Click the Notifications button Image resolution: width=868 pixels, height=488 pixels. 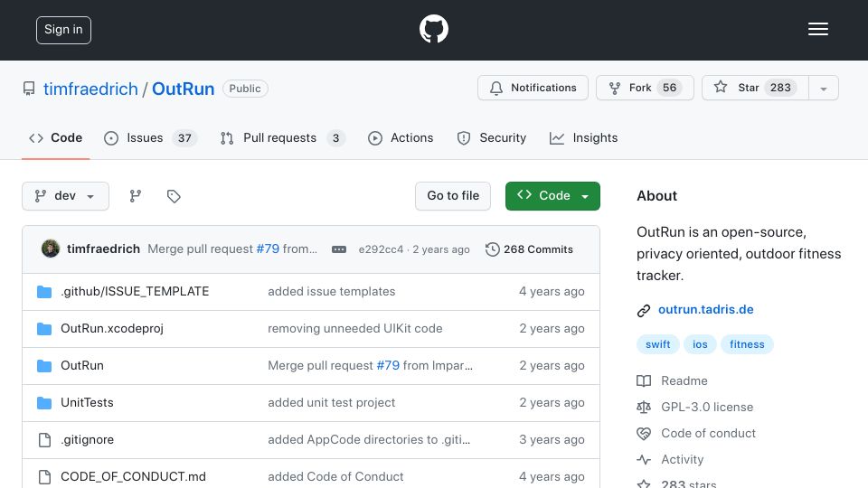coord(533,88)
